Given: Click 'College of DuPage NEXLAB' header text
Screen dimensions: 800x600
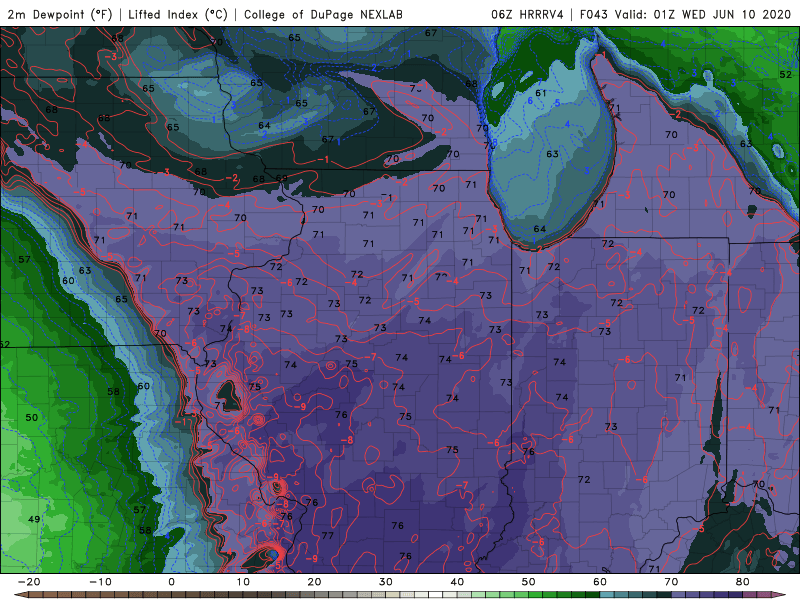Looking at the screenshot, I should (x=323, y=14).
